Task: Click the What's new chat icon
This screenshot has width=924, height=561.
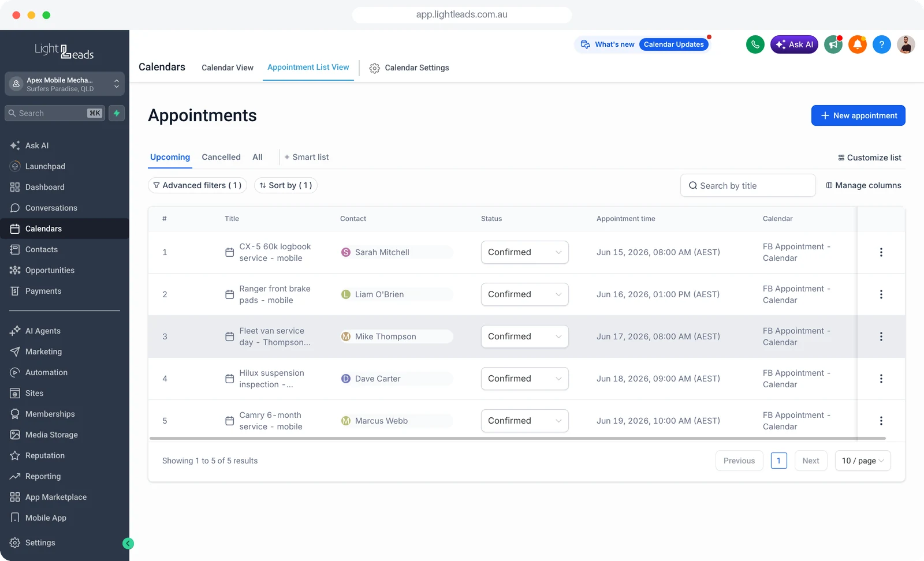Action: [585, 44]
